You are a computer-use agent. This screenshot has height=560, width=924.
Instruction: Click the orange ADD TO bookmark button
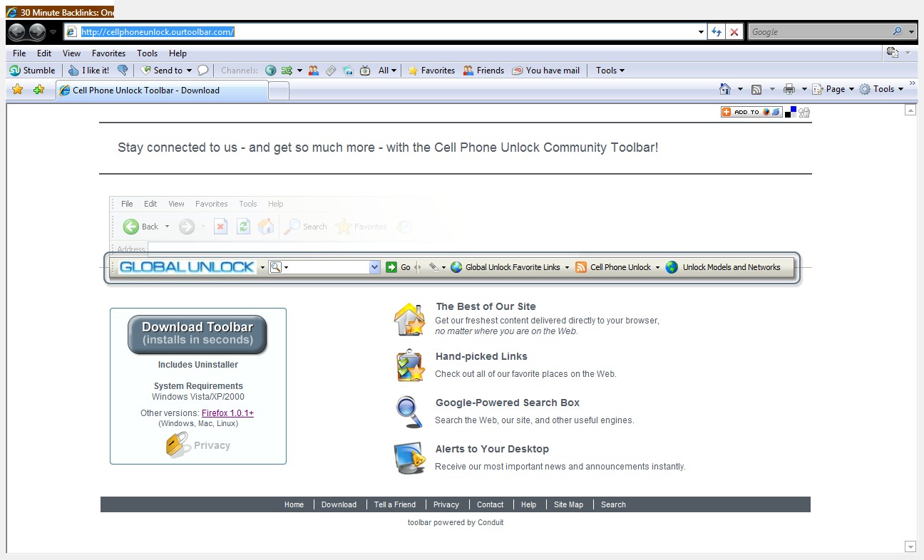[x=751, y=112]
